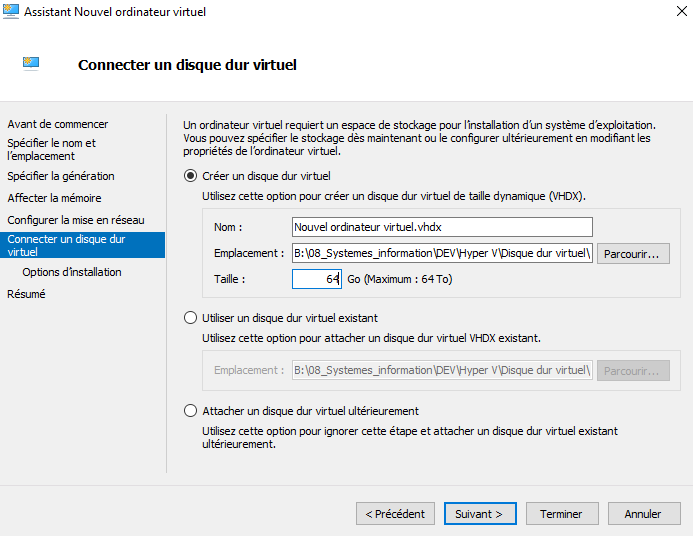Click the Emplacement path field for new disk

442,253
